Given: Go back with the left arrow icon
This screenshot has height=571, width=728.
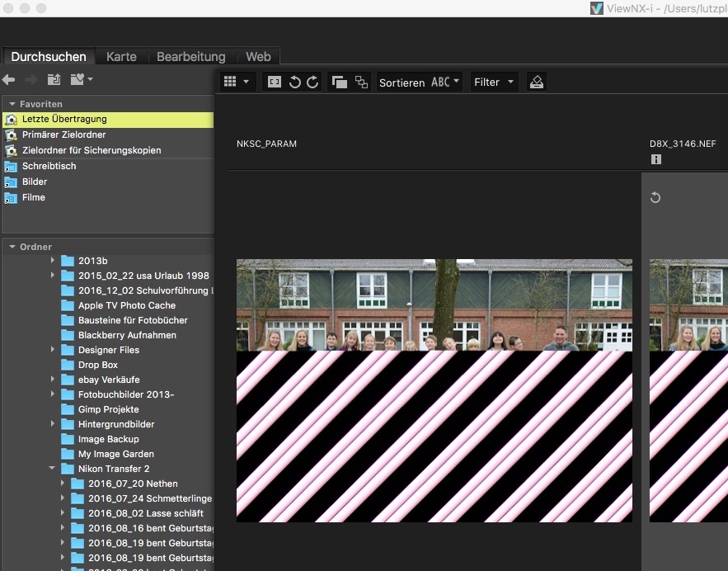Looking at the screenshot, I should coord(8,80).
